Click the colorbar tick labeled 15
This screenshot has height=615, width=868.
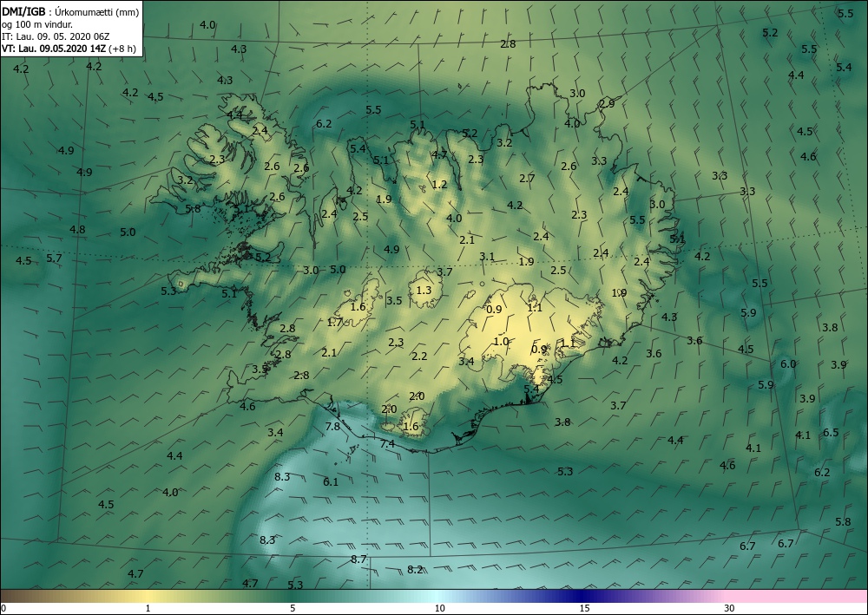pos(584,609)
